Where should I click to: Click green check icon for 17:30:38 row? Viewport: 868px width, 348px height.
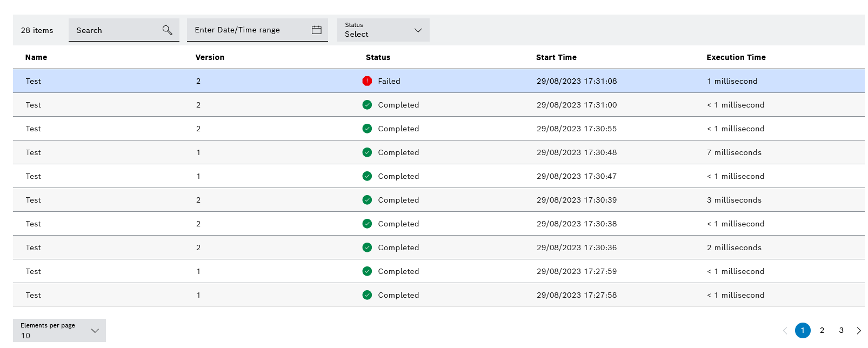(x=367, y=224)
